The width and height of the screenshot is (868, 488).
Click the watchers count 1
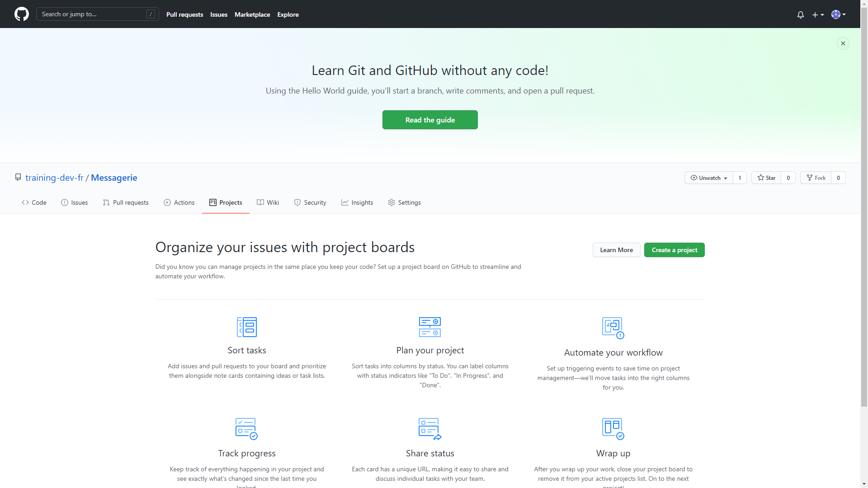740,178
